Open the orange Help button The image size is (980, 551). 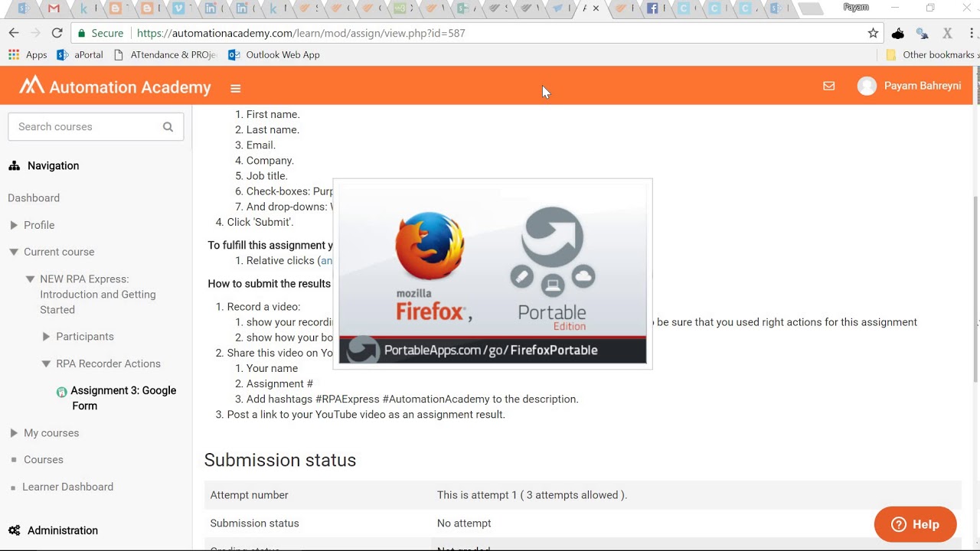916,524
